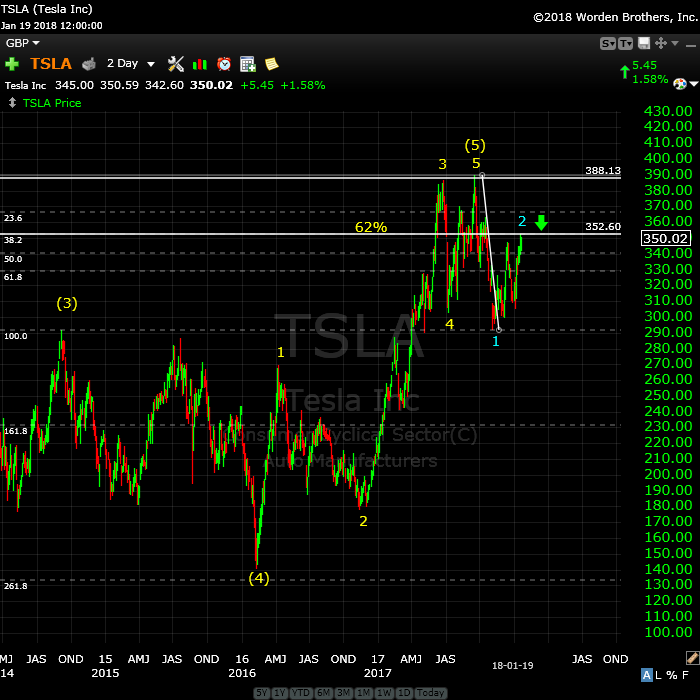Image resolution: width=700 pixels, height=700 pixels.
Task: Open the T dropdown button
Action: coord(625,43)
